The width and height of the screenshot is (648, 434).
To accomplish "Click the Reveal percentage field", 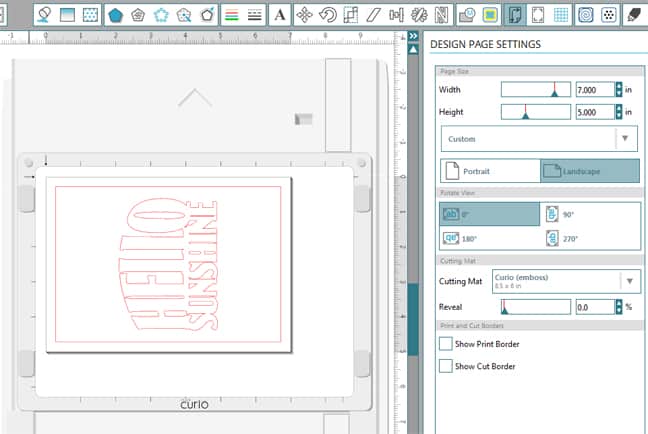I will [x=595, y=307].
